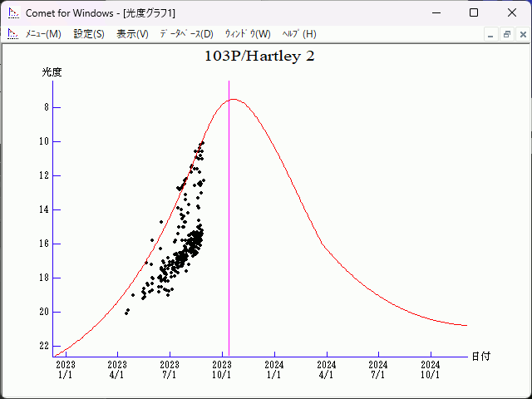Click the magnitude 20 axis label
532x399 pixels.
(44, 312)
